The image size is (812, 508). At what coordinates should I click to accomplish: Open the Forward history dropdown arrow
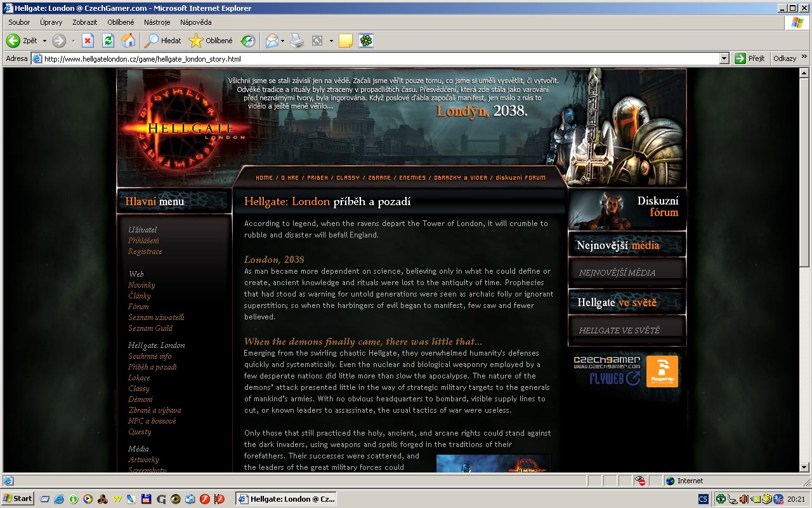[x=73, y=41]
